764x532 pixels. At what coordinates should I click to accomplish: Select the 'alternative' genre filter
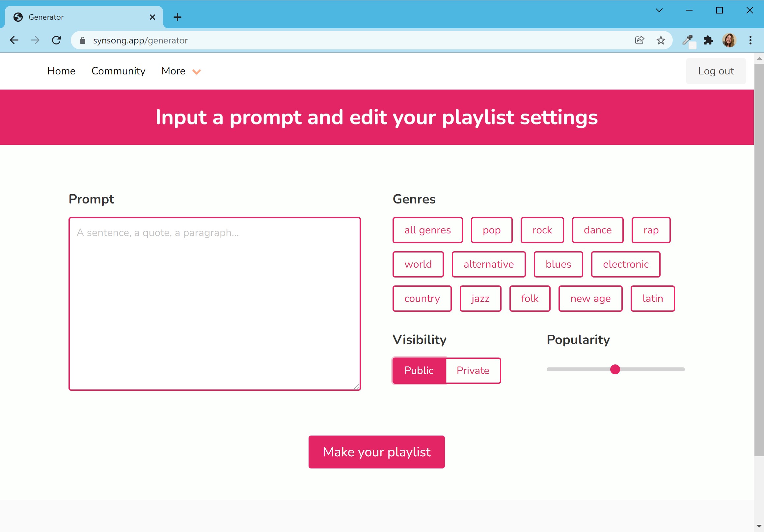[488, 264]
